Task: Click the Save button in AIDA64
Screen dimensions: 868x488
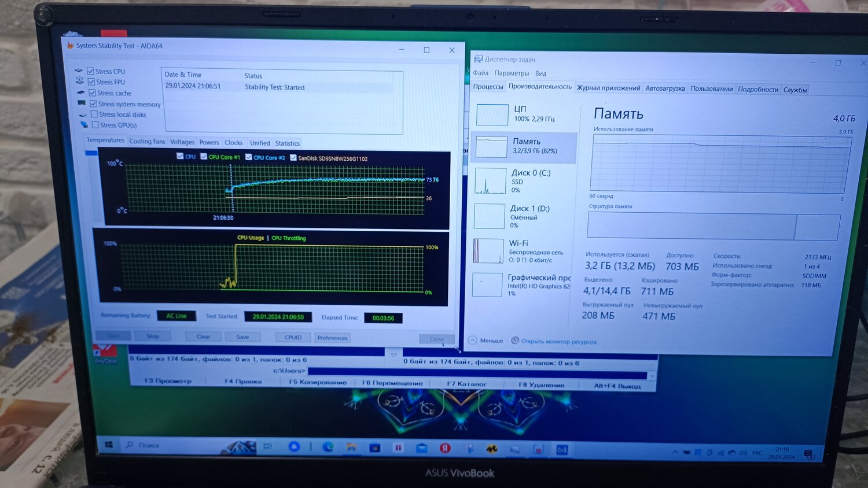Action: 242,337
